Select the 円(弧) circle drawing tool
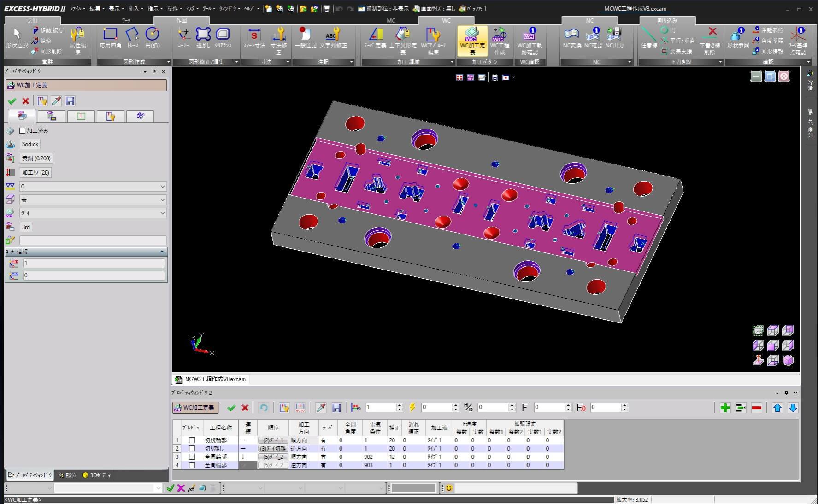 (152, 38)
